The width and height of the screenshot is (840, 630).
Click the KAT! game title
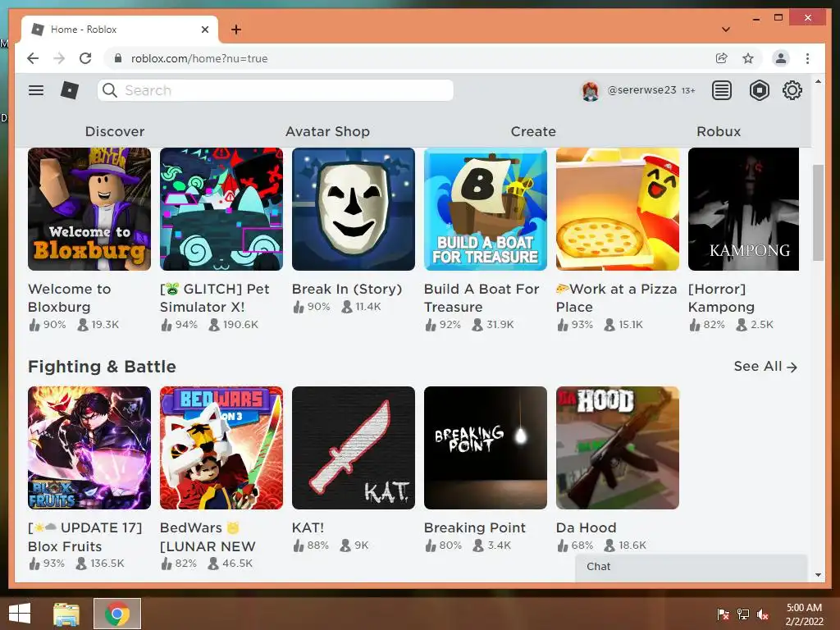tap(308, 527)
